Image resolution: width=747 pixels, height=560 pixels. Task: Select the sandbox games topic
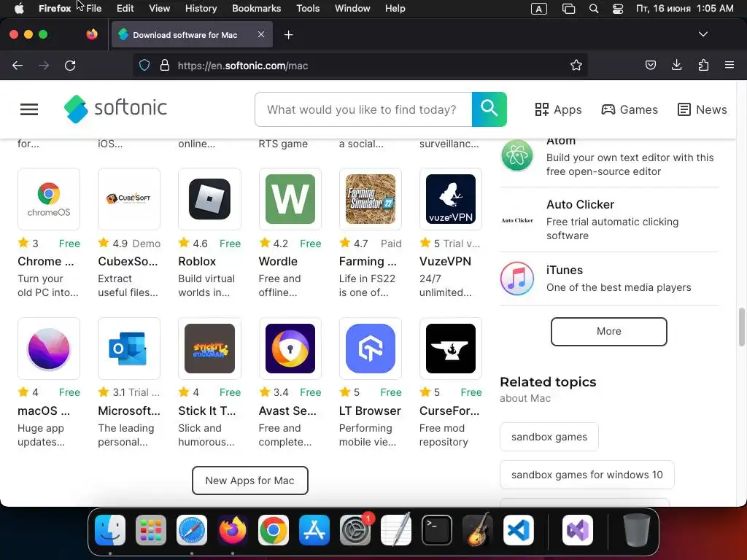pyautogui.click(x=549, y=437)
